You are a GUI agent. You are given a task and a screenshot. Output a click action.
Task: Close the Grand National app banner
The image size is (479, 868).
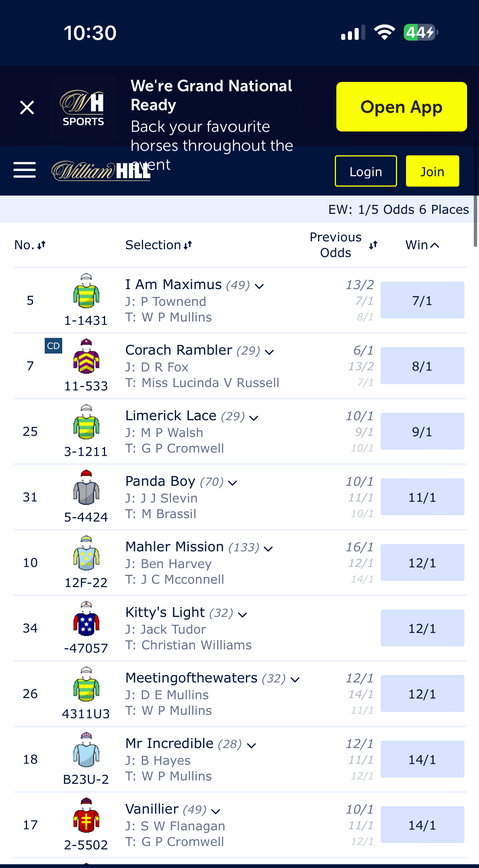(27, 107)
